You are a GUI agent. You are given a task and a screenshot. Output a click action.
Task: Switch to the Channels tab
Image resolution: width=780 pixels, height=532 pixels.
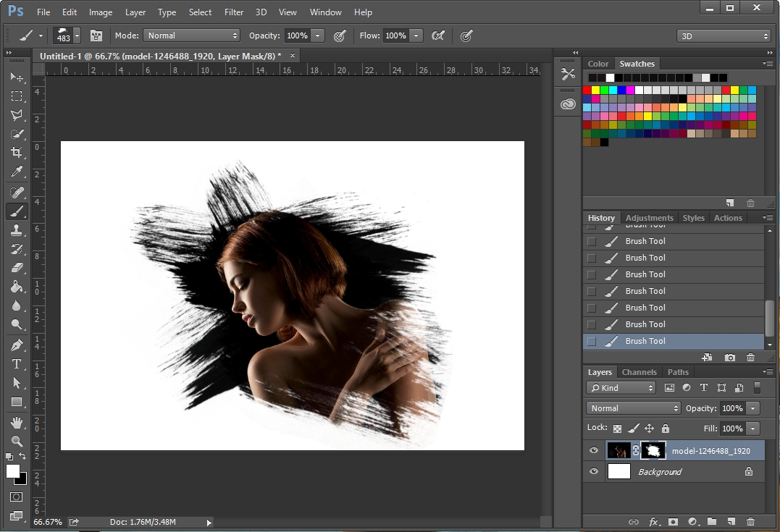(x=639, y=372)
